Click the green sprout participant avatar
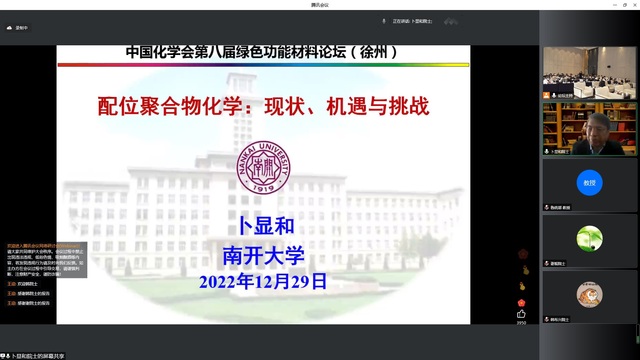640x360 pixels. pyautogui.click(x=589, y=239)
